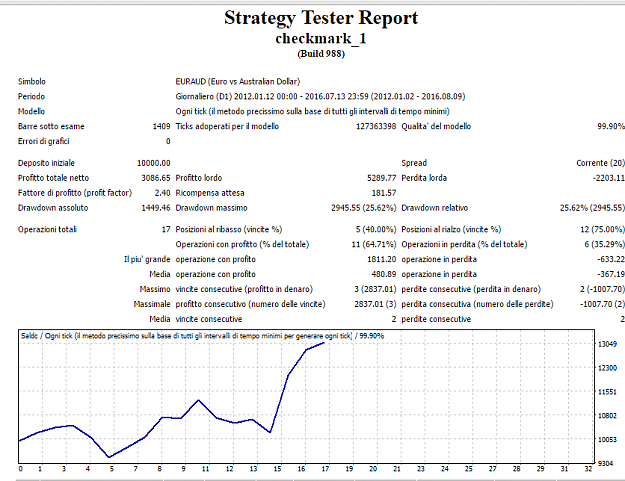This screenshot has height=481, width=625.
Task: Click the 'Massimale' row label
Action: point(152,304)
